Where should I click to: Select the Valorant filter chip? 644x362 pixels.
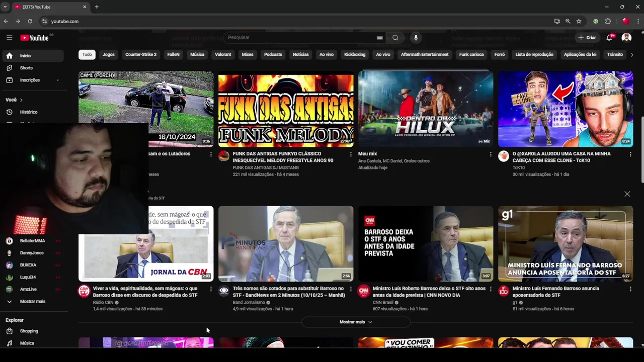click(223, 54)
